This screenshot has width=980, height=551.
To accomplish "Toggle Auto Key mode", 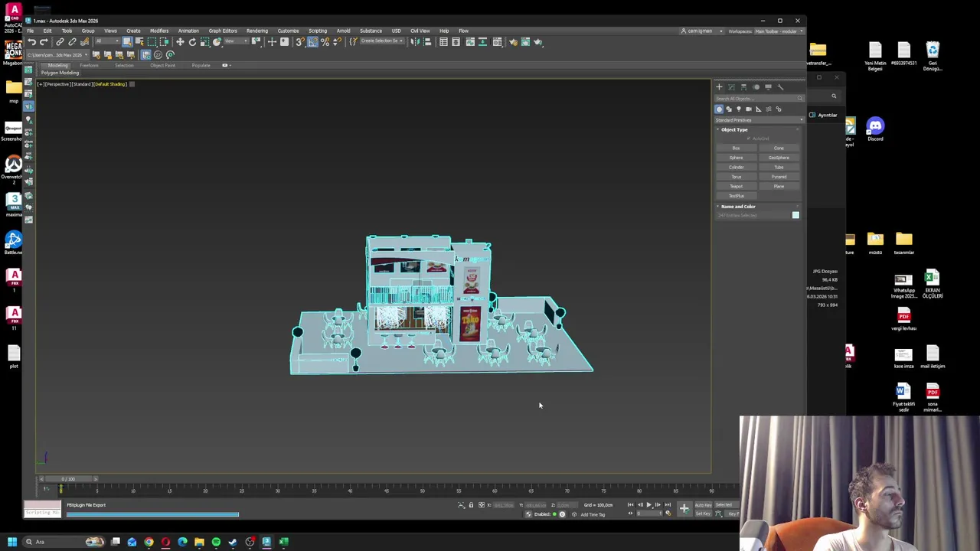I will pyautogui.click(x=704, y=505).
